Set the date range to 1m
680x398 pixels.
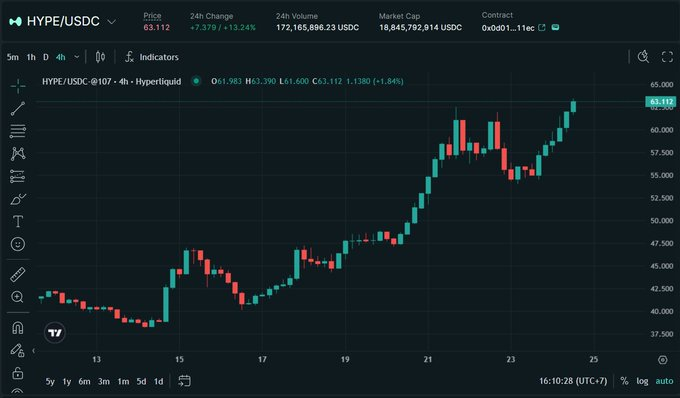point(123,382)
